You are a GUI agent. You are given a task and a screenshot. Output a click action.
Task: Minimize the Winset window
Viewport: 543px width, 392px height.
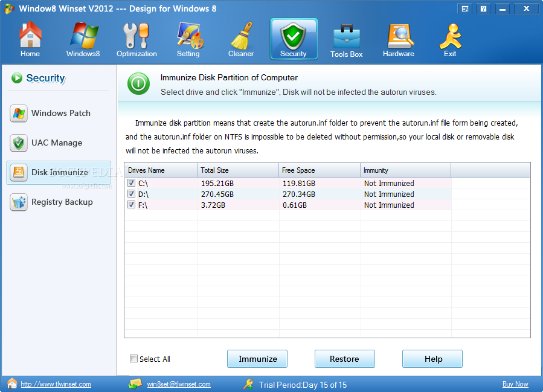coord(503,9)
